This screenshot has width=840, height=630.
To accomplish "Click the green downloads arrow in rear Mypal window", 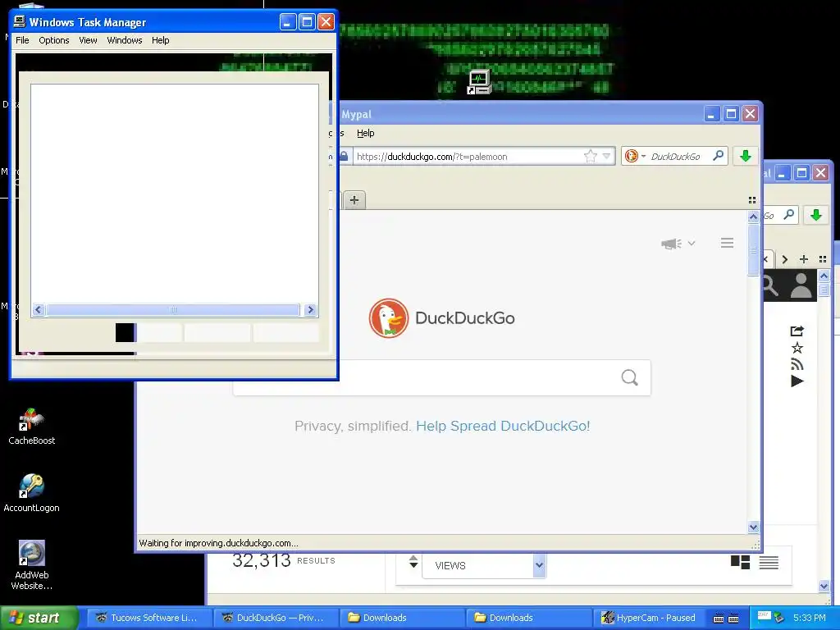I will pyautogui.click(x=816, y=216).
